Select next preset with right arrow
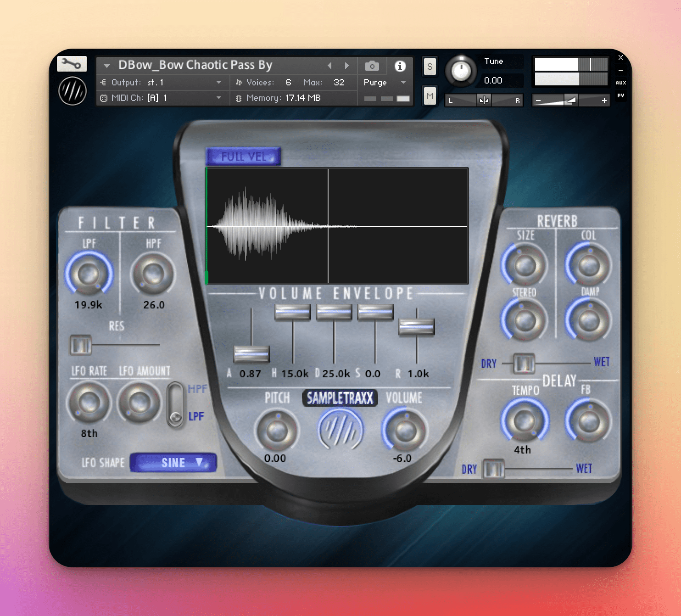The height and width of the screenshot is (616, 681). tap(347, 66)
